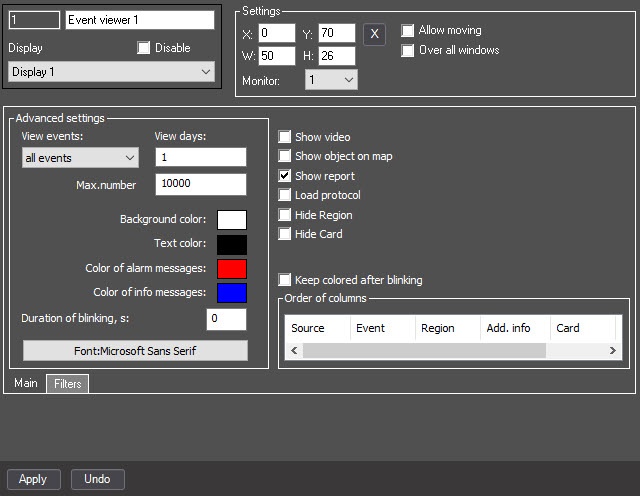Viewport: 640px width, 496px height.
Task: Click the left arrow of the columns scrollbar
Action: [294, 351]
